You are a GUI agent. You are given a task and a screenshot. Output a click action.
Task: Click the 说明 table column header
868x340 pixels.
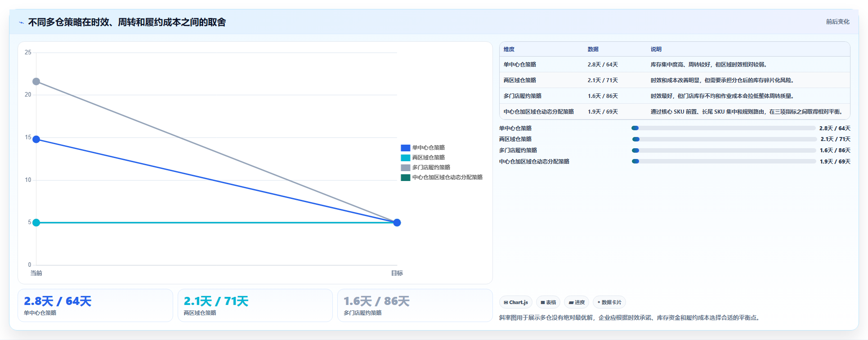(x=656, y=49)
